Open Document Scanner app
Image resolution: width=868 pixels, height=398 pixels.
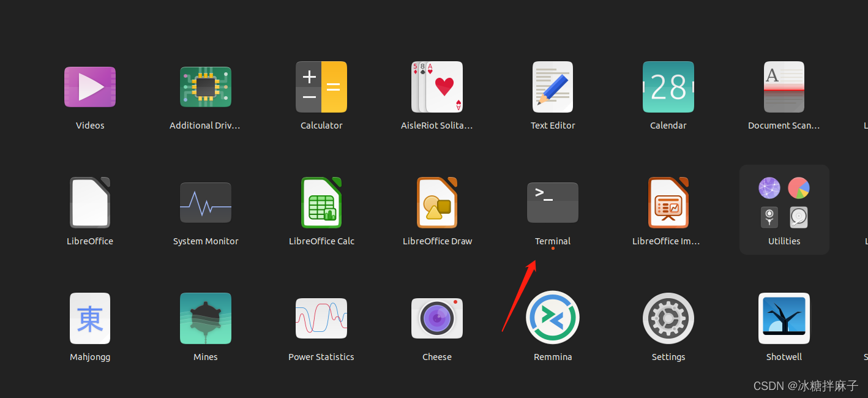tap(784, 87)
